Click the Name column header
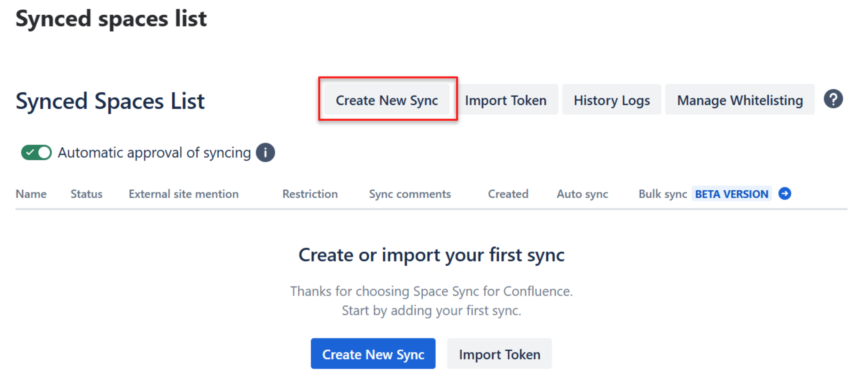 31,194
